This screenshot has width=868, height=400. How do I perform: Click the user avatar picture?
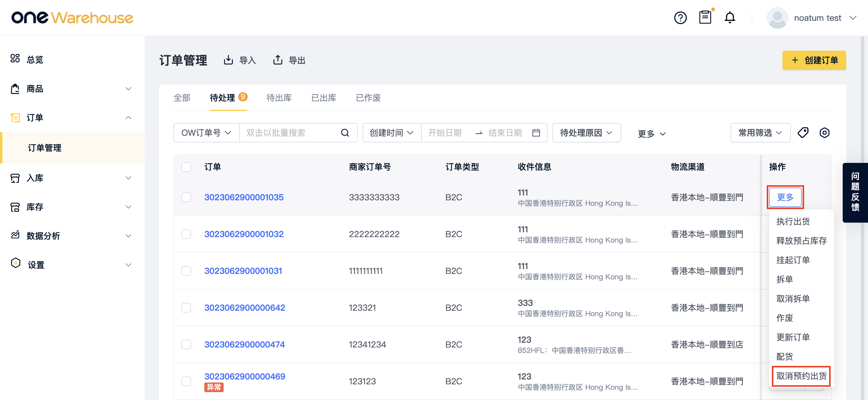(777, 18)
